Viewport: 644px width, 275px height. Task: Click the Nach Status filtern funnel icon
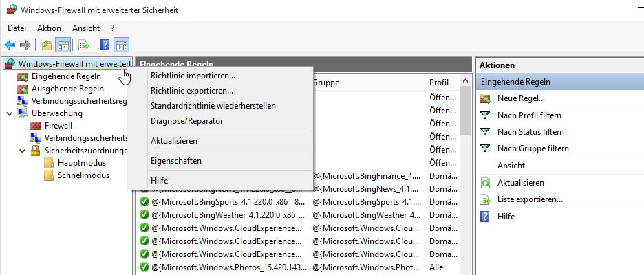(485, 132)
